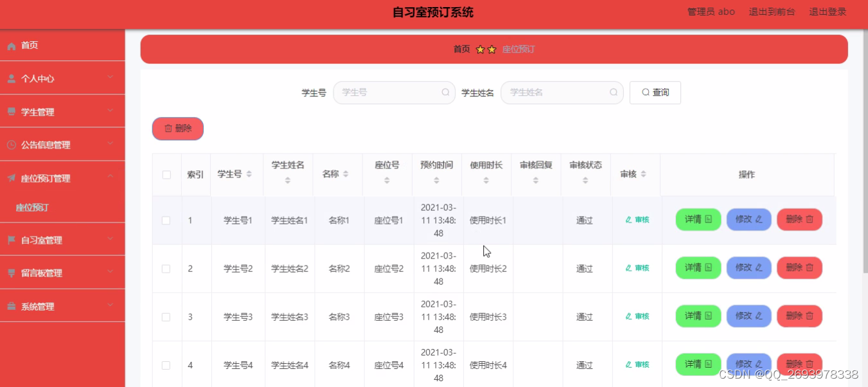Sort by 学生姓名 column arrows
The width and height of the screenshot is (868, 387).
(x=288, y=181)
